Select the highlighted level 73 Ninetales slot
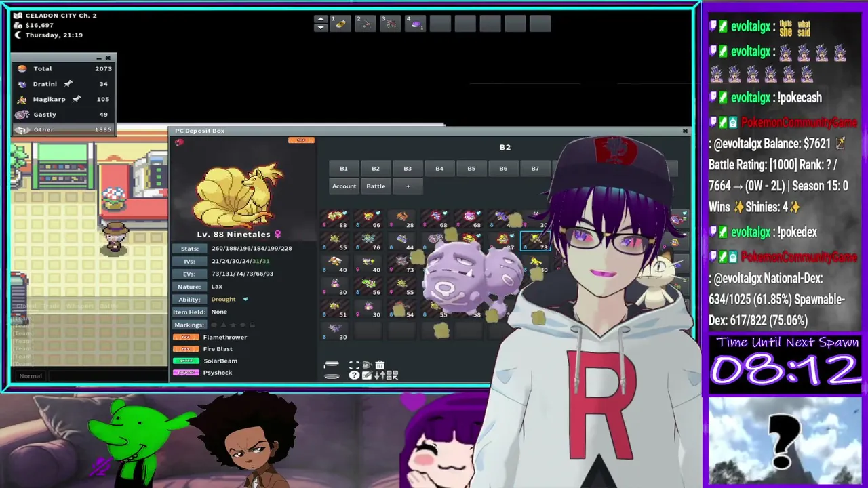Screen dimensions: 868x488 pyautogui.click(x=536, y=242)
